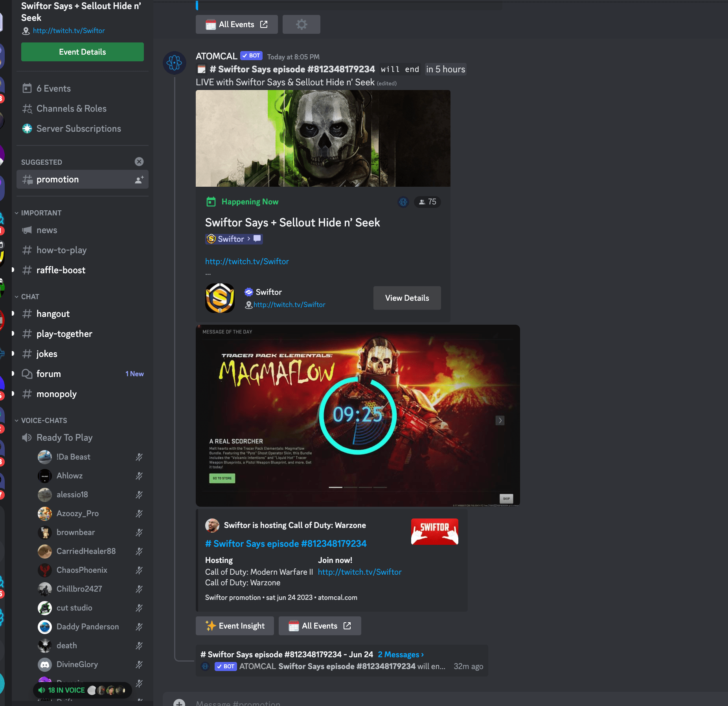The image size is (728, 706).
Task: Click the green Event Details button
Action: [x=83, y=52]
